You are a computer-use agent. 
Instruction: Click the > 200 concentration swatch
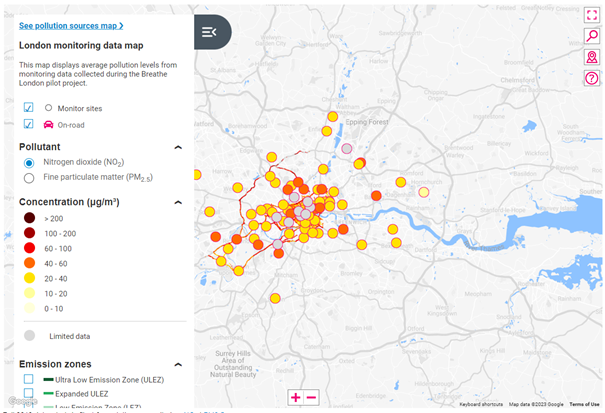pyautogui.click(x=29, y=218)
